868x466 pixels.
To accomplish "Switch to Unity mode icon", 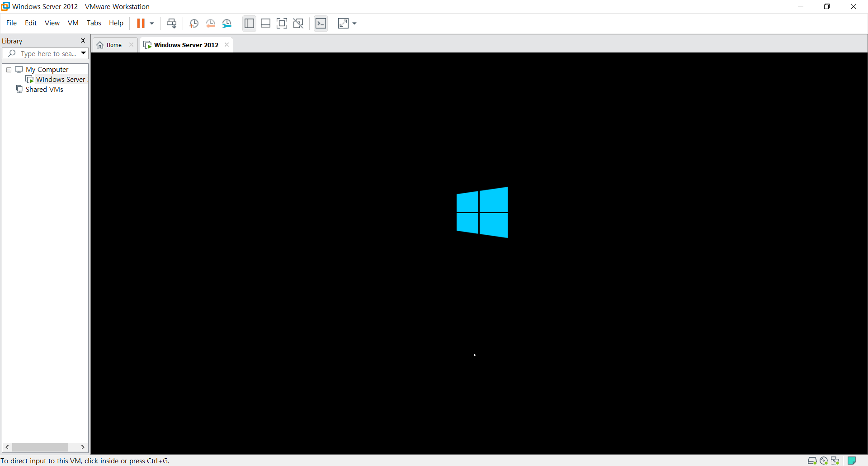I will point(298,24).
